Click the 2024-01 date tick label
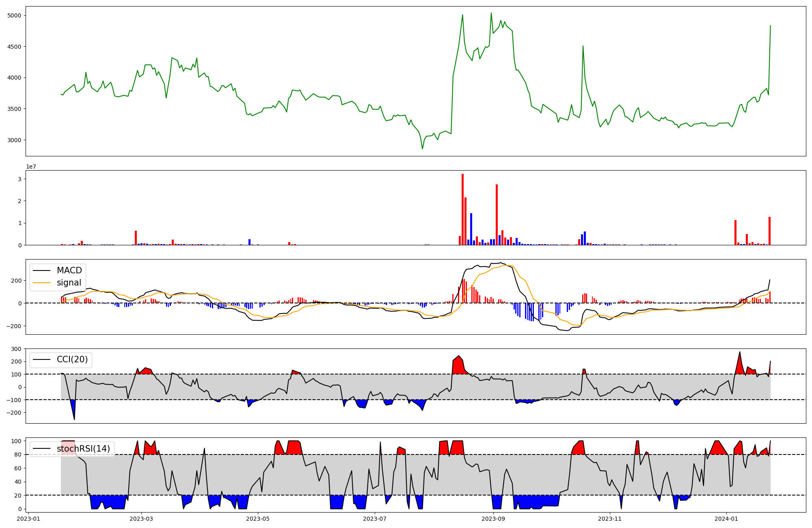The image size is (812, 528). pyautogui.click(x=726, y=519)
